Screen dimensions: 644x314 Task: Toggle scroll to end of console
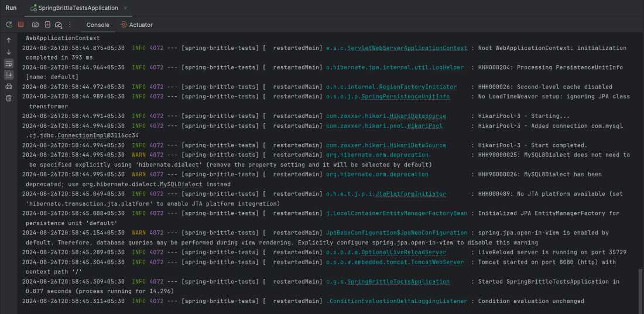(x=9, y=75)
